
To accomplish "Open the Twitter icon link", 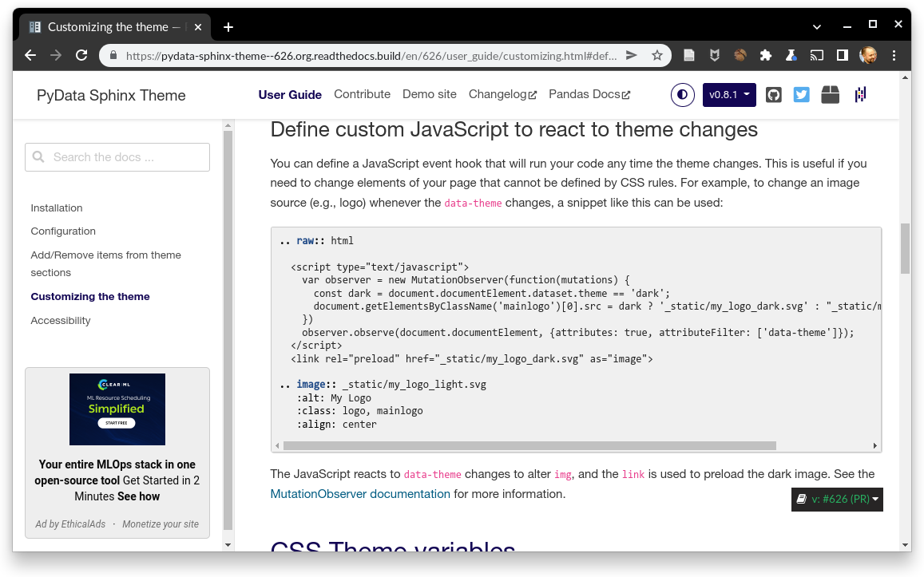I will point(802,95).
